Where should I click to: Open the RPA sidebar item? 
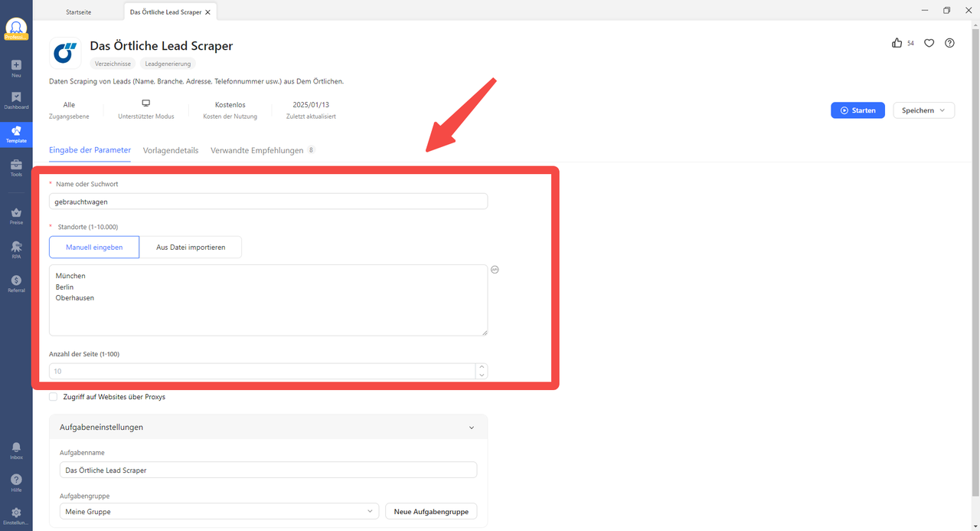click(16, 251)
